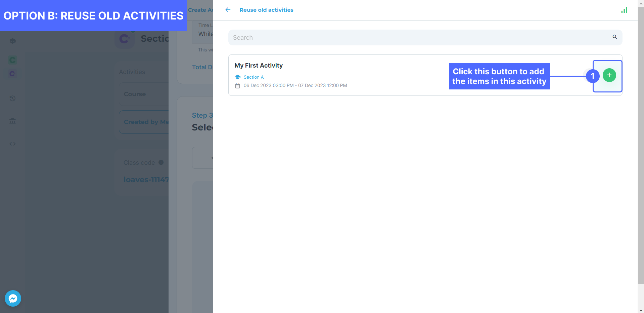Switch to the Course tab
644x313 pixels.
135,94
